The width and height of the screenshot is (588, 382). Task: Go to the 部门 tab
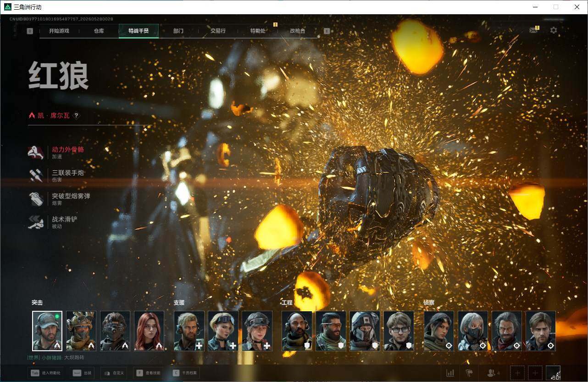click(x=178, y=31)
